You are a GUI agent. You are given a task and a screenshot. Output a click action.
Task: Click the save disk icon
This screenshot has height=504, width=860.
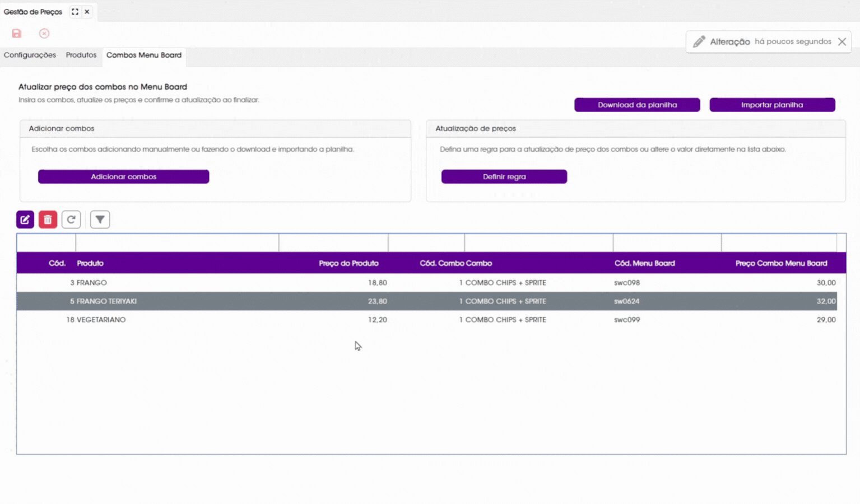coord(17,34)
